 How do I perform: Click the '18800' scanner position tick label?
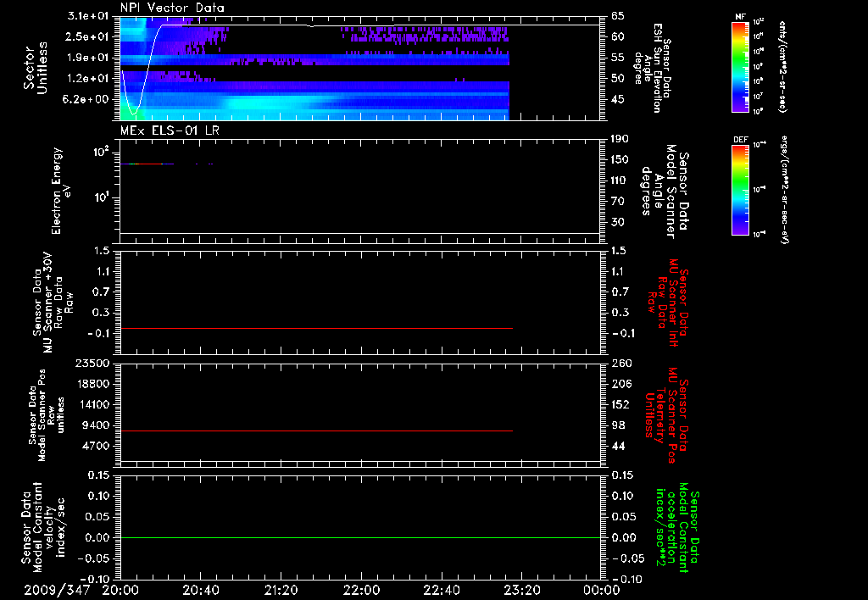coord(92,384)
